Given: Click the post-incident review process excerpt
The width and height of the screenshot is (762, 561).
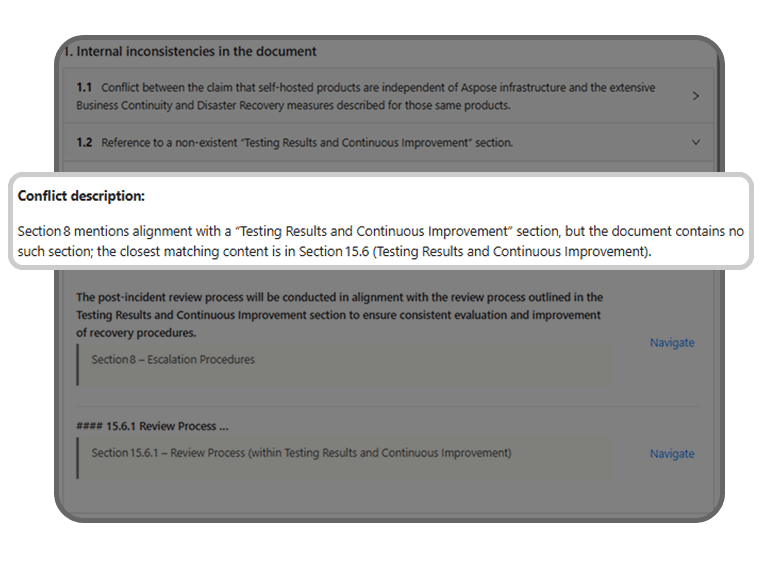Looking at the screenshot, I should (340, 315).
